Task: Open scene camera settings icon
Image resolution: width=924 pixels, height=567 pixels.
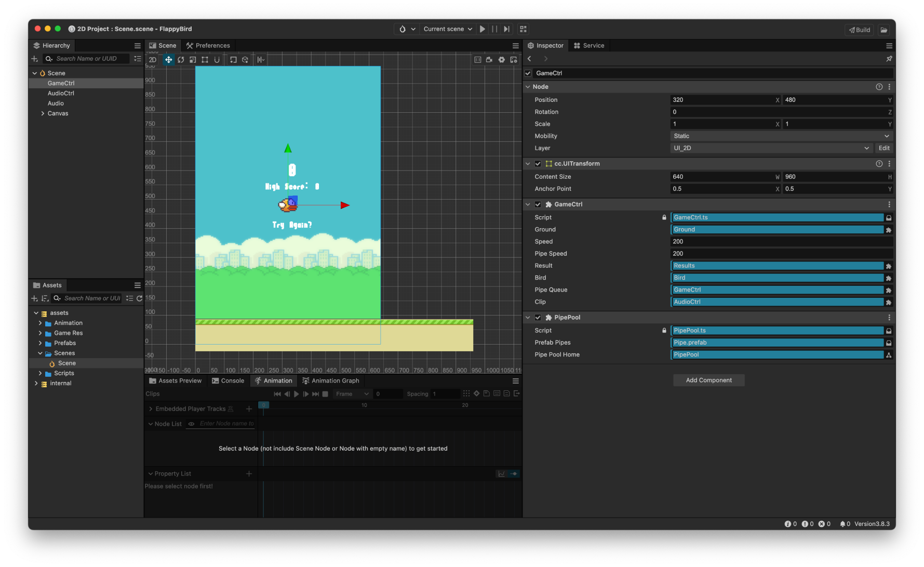Action: tap(489, 60)
